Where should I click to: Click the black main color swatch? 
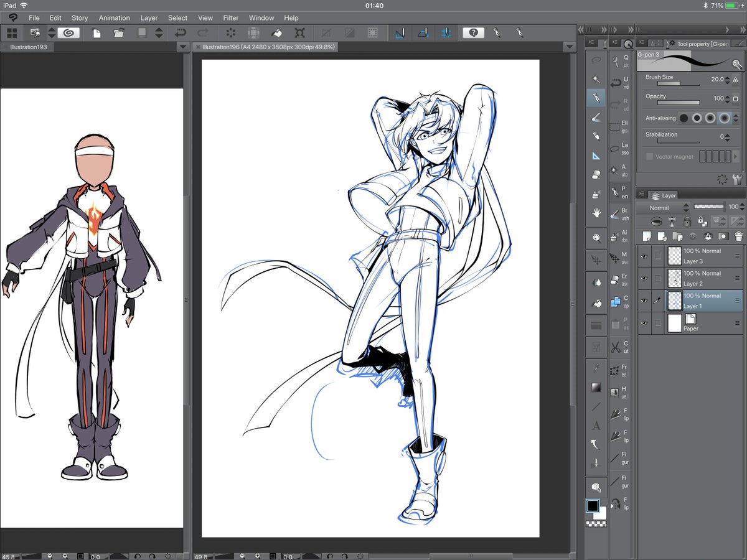point(593,505)
